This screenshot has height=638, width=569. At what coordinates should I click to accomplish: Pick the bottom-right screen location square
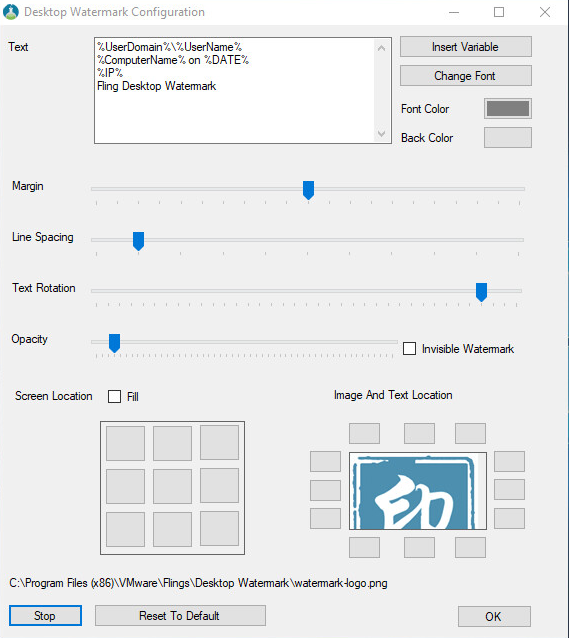click(219, 528)
